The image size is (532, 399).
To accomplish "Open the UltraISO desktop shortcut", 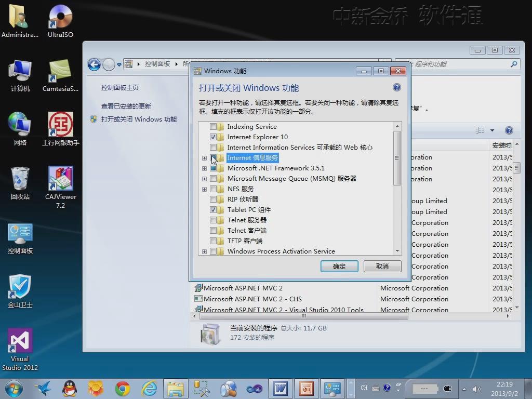I will pos(60,21).
